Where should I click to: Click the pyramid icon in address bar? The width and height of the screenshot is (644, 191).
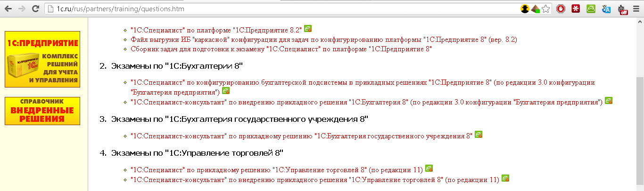(x=535, y=9)
